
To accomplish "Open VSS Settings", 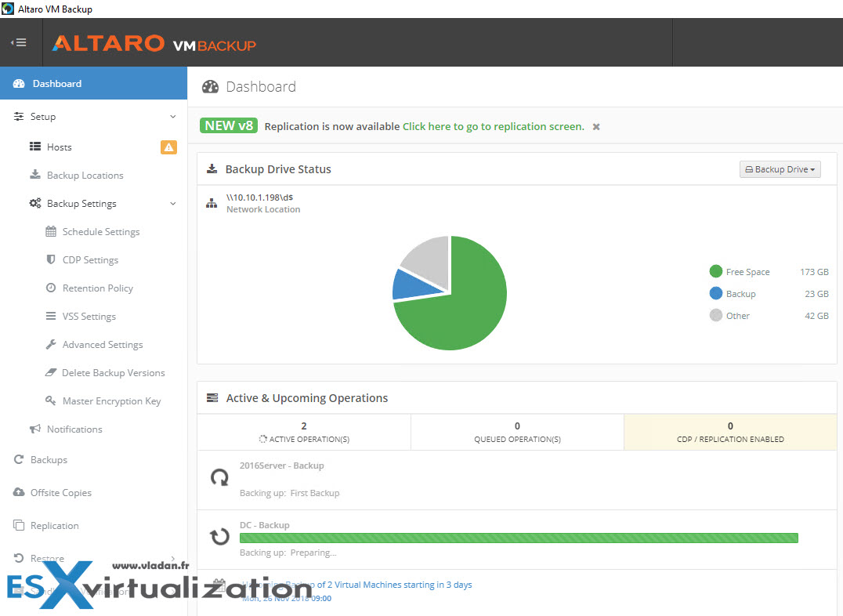I will [x=89, y=317].
